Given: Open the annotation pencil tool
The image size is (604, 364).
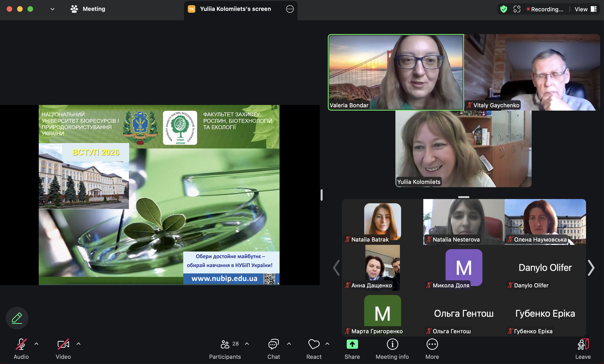Looking at the screenshot, I should pos(17,318).
